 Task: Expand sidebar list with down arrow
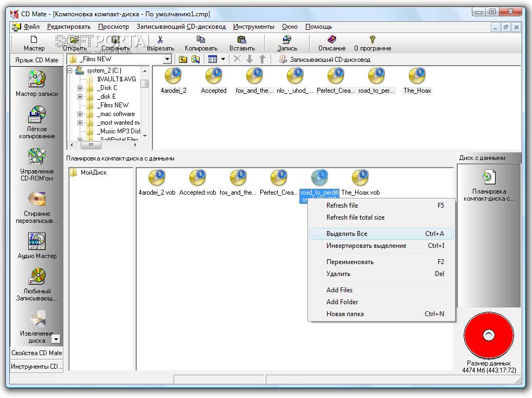pyautogui.click(x=56, y=338)
